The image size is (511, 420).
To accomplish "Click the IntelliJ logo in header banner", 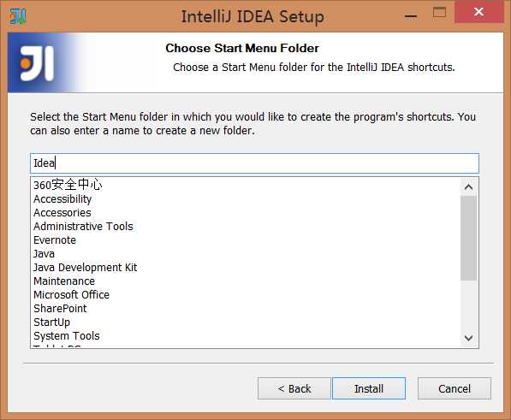I will pyautogui.click(x=37, y=62).
